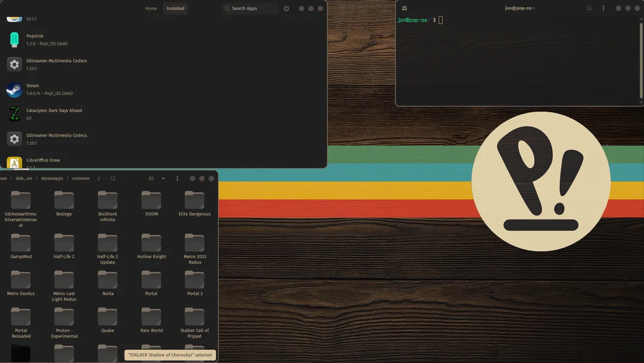Open the Cataclysm: Dark Days Ahead entry icon
Screen dimensions: 644x363
(x=14, y=114)
